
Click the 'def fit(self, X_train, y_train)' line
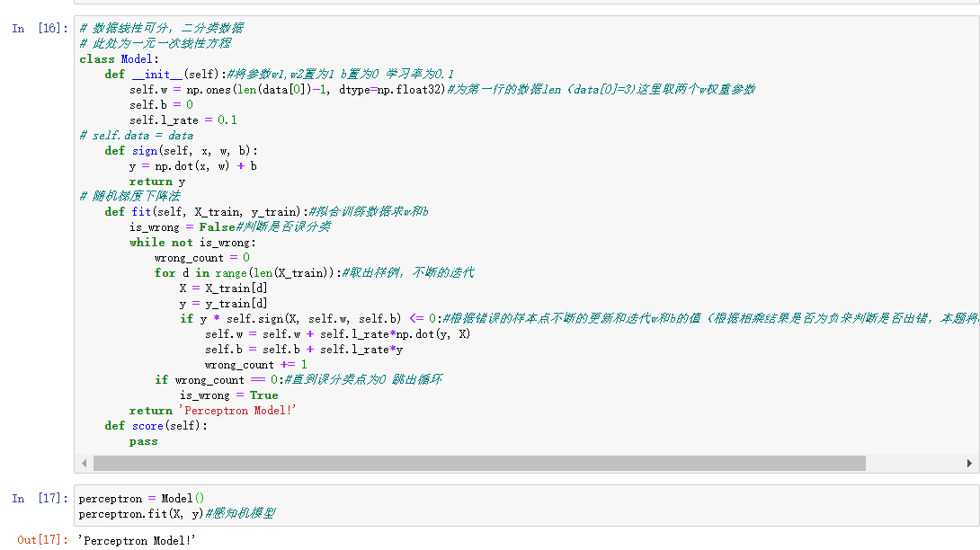tap(266, 212)
